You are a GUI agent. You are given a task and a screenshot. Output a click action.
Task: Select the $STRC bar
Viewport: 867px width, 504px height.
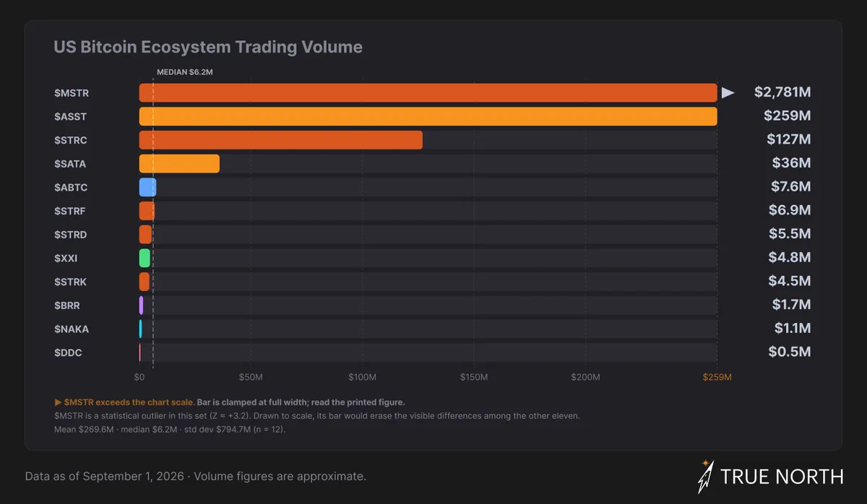[280, 140]
